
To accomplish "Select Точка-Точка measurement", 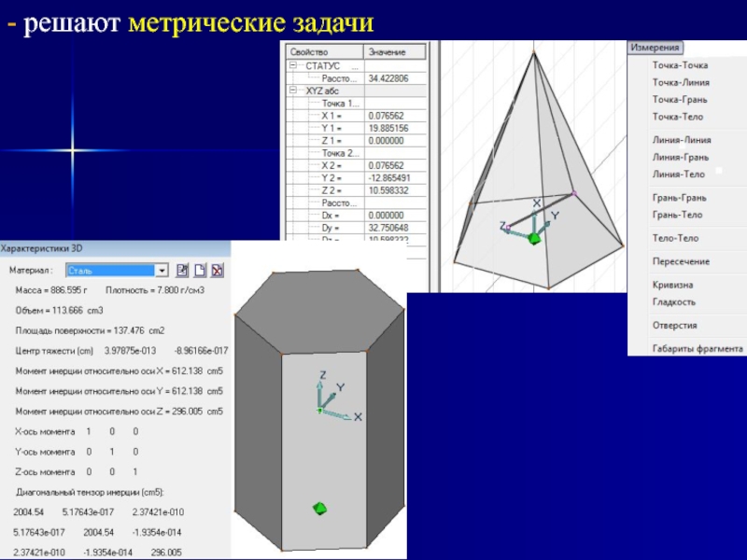I will [679, 65].
